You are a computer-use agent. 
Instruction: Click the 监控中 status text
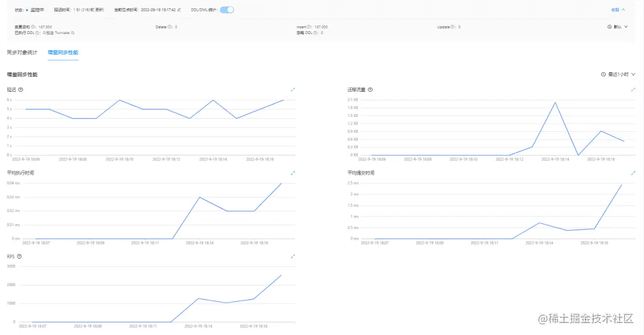[37, 10]
